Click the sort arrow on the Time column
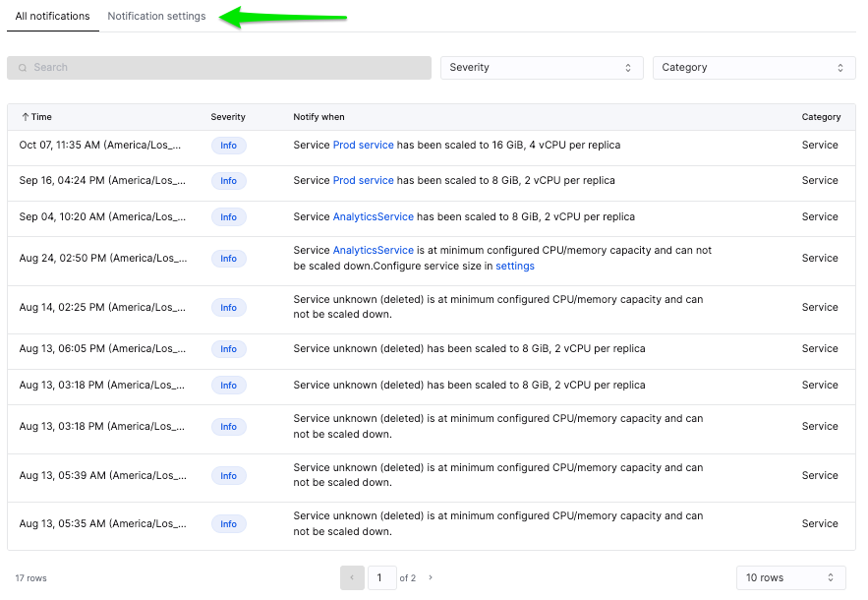 pyautogui.click(x=24, y=116)
